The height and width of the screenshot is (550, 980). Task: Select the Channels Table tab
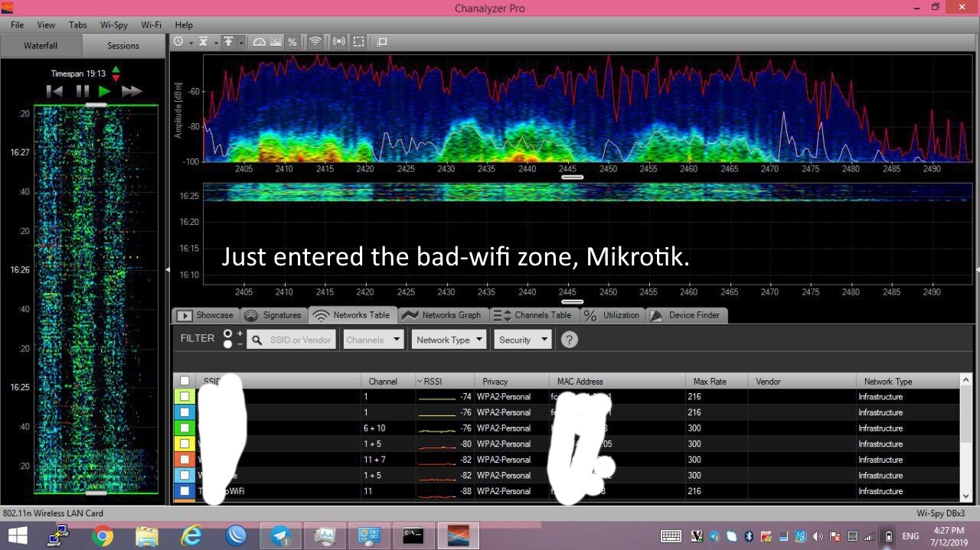[x=533, y=315]
